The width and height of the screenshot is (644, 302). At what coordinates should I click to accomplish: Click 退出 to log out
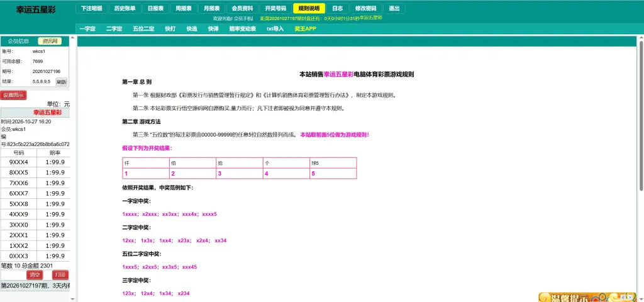pos(394,8)
